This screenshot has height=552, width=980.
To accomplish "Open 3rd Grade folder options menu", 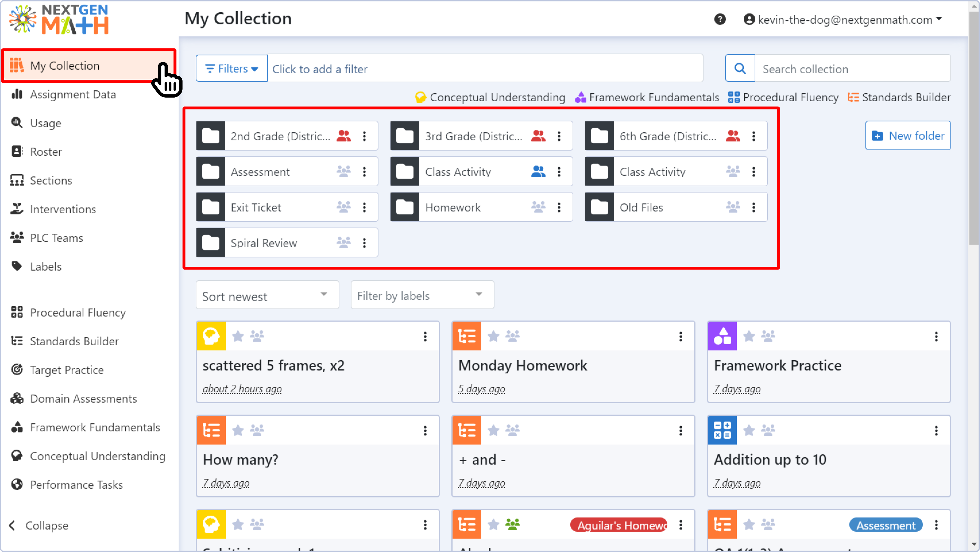I will point(559,136).
